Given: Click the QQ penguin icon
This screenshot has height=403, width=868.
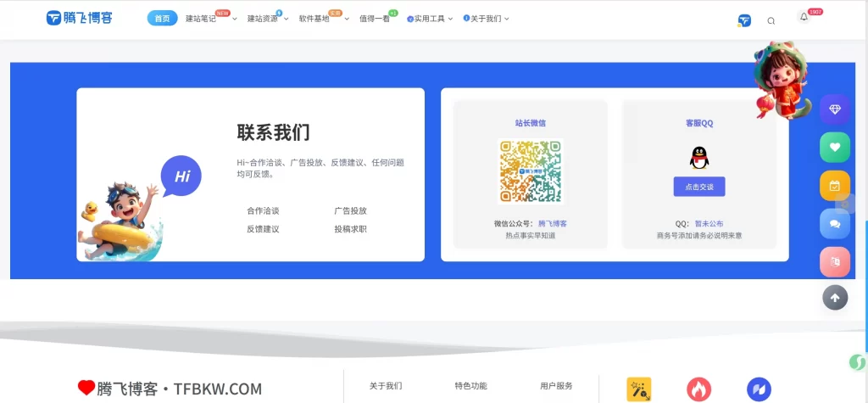Looking at the screenshot, I should (699, 158).
